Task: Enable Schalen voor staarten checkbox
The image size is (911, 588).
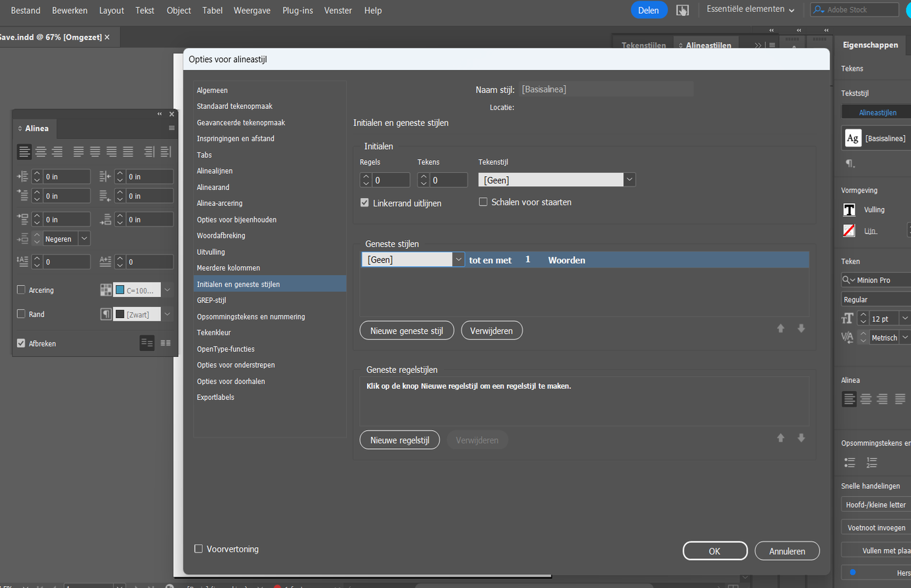Action: click(x=483, y=202)
